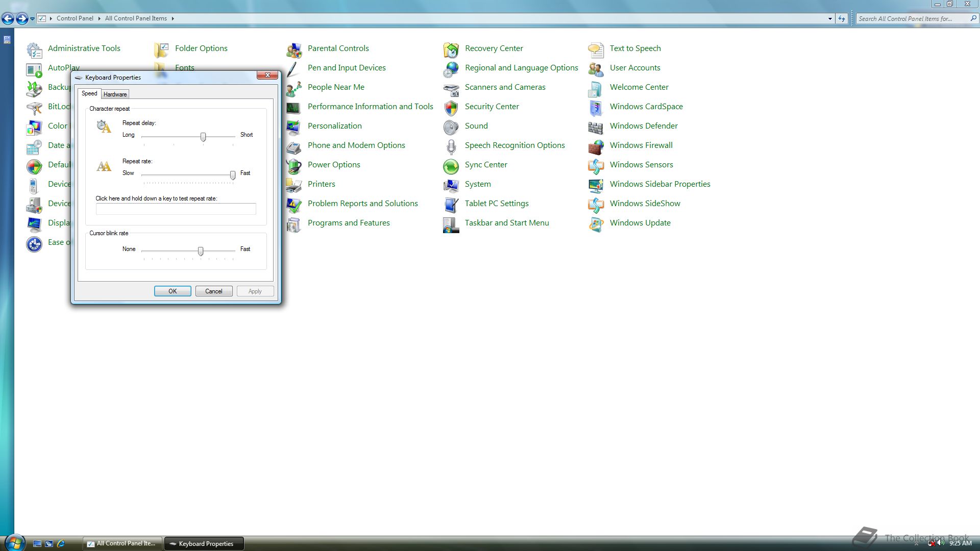Click the Sync Center green icon

[451, 166]
